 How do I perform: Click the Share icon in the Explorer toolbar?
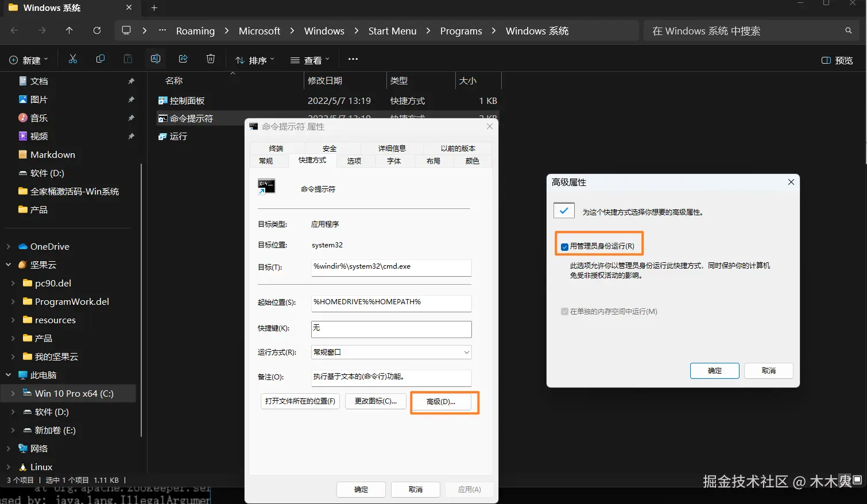183,59
